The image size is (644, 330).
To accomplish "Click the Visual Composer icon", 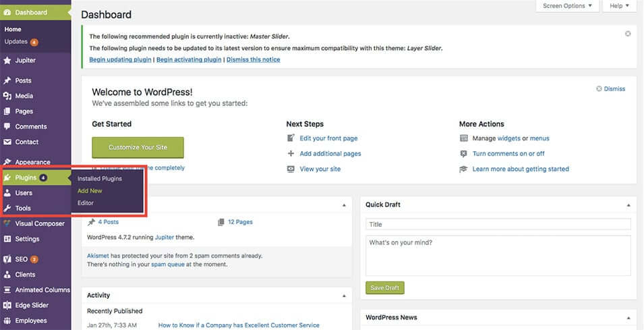I will point(7,223).
